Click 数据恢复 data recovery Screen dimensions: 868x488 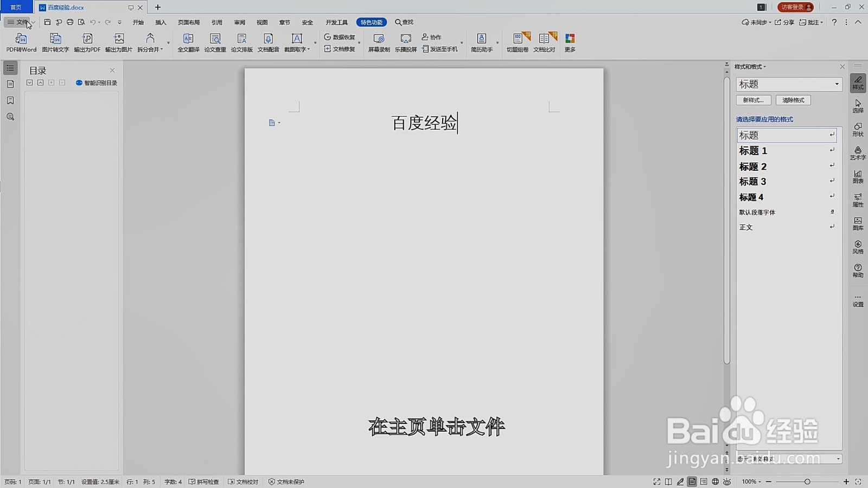point(340,37)
